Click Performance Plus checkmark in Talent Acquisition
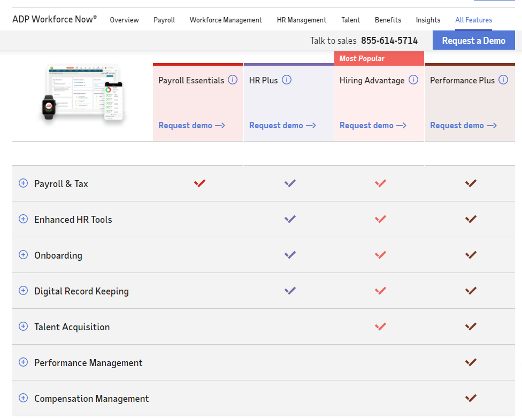Image resolution: width=522 pixels, height=420 pixels. click(471, 326)
